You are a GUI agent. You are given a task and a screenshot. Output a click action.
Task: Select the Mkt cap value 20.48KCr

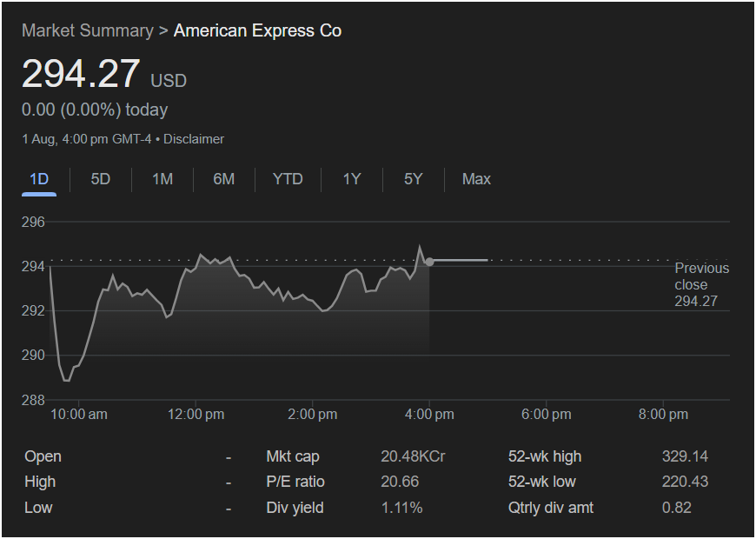413,456
